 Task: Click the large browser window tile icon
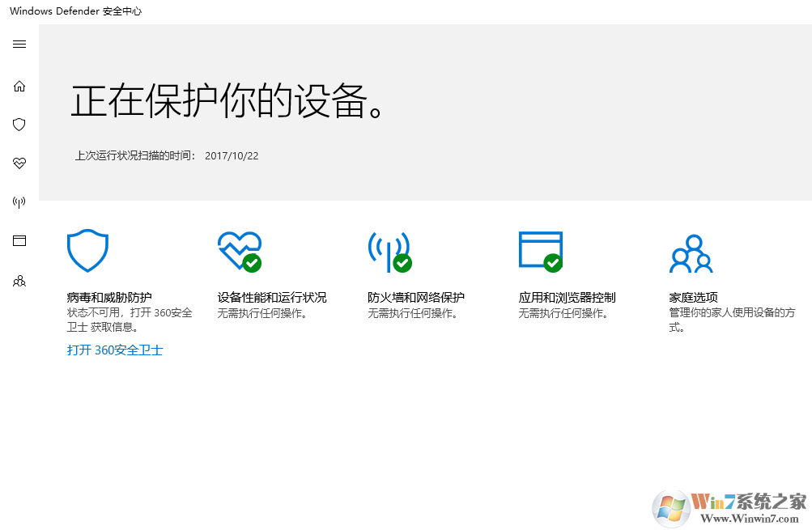coord(540,251)
